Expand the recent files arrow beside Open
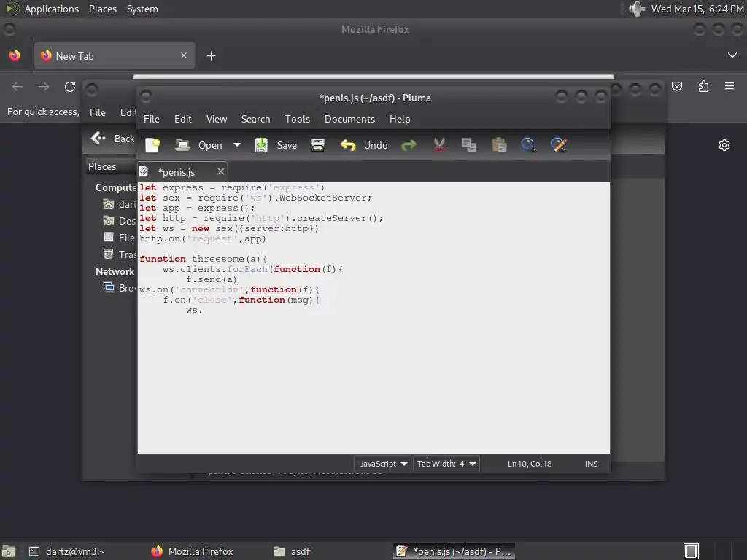The width and height of the screenshot is (747, 560). (x=237, y=145)
